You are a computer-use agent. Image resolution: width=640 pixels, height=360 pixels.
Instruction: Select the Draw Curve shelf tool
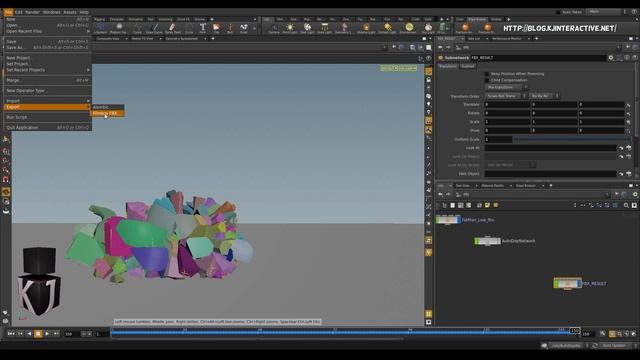click(154, 28)
